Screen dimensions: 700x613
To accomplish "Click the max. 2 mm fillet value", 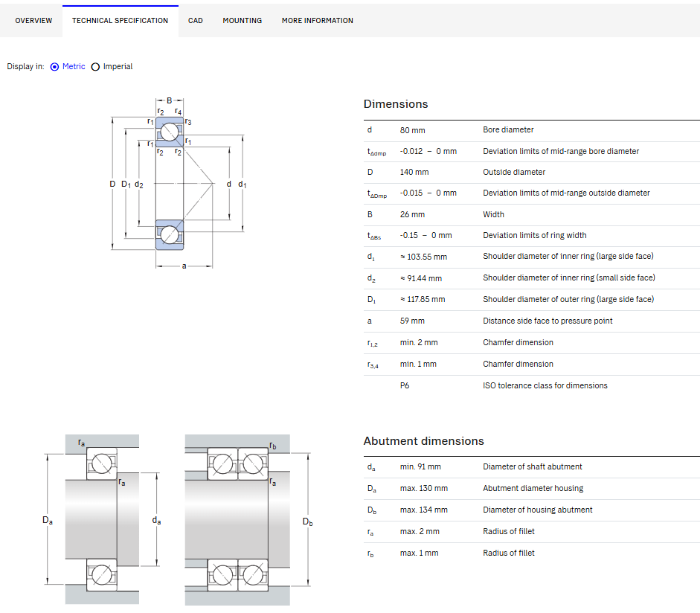I will coord(420,531).
